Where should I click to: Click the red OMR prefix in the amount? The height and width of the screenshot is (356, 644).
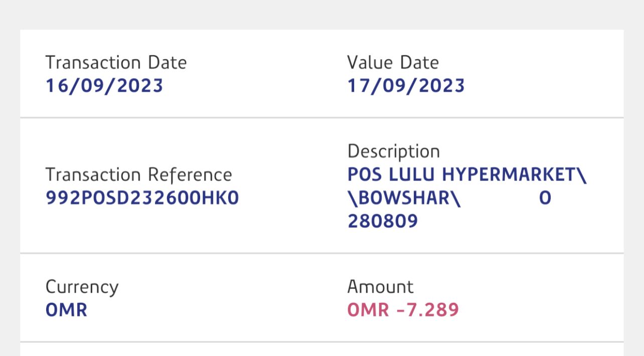click(368, 310)
